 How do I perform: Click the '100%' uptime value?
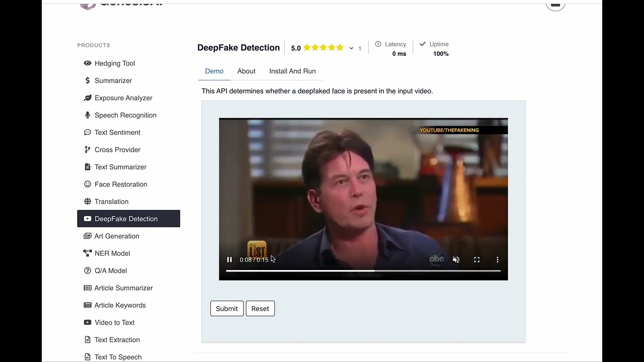pos(441,54)
